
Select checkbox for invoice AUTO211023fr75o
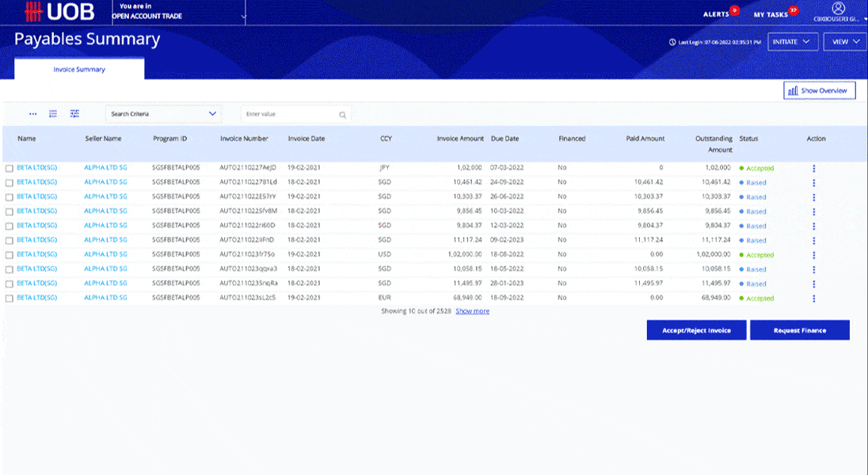[x=10, y=255]
